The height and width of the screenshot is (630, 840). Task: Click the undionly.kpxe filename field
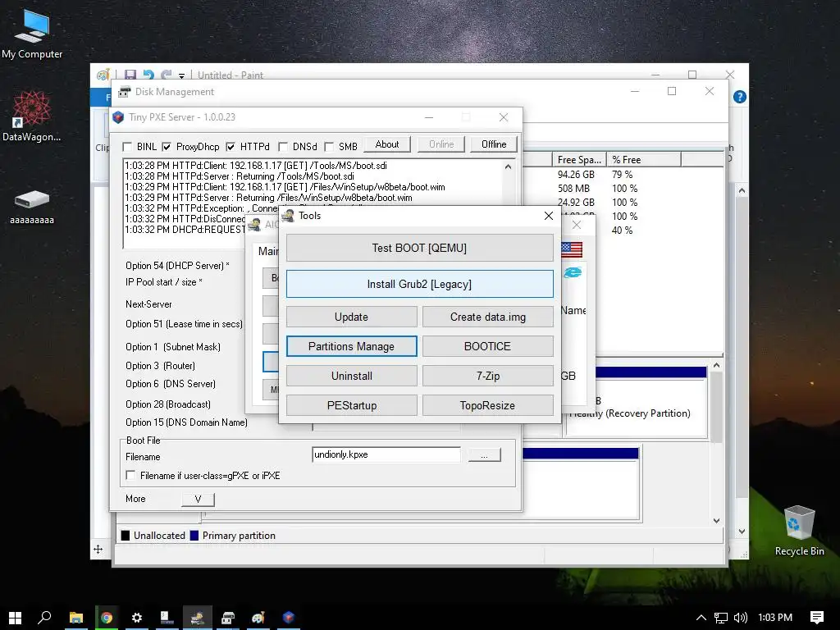(x=386, y=454)
